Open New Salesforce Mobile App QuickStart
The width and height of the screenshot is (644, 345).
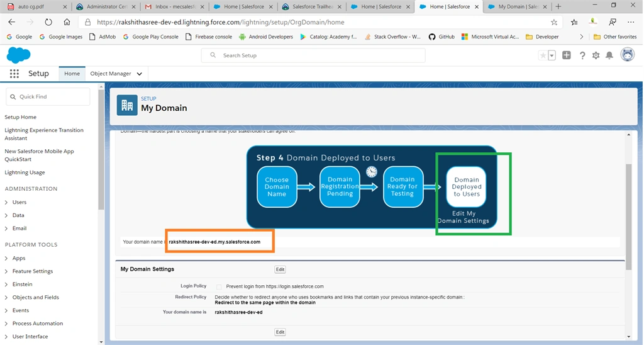39,155
